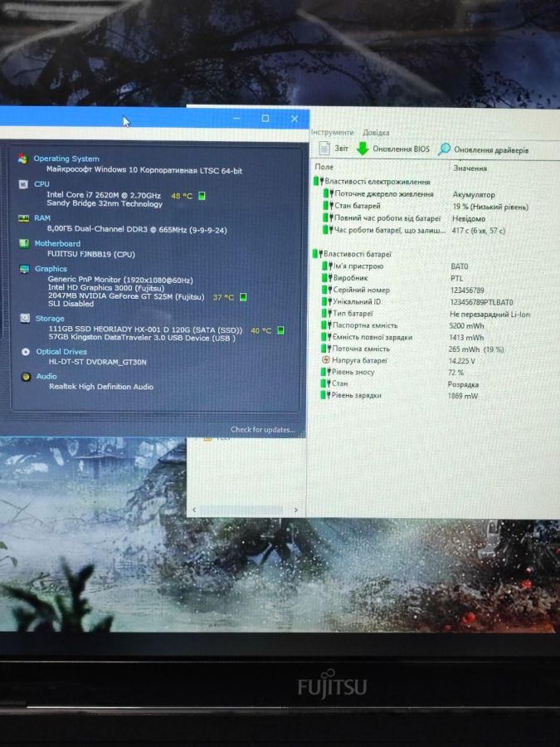
Task: Select the Час роботи батареї, що залиш... row
Action: (x=414, y=230)
